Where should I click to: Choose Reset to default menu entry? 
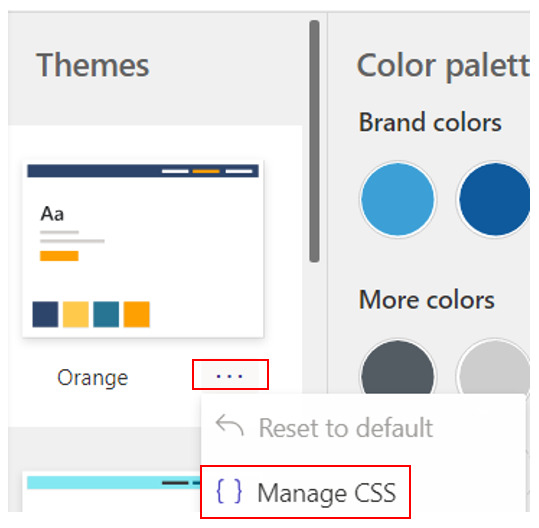tap(363, 427)
